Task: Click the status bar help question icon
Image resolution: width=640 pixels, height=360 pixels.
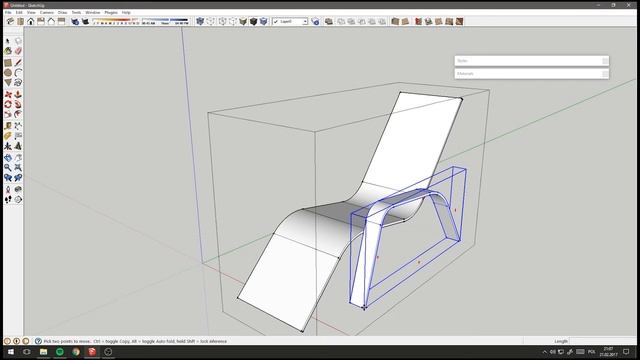Action: (38, 341)
